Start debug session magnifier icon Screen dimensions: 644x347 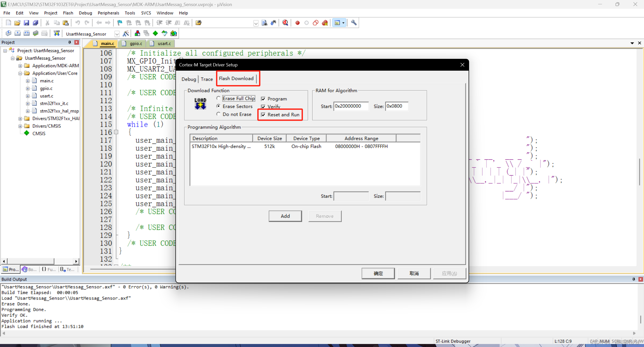pyautogui.click(x=285, y=23)
